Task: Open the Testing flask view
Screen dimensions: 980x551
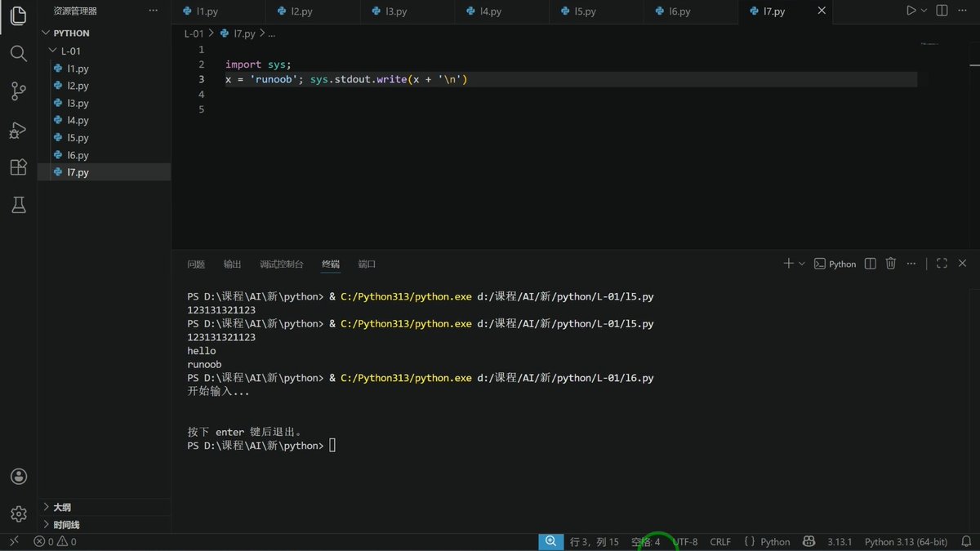Action: click(18, 205)
